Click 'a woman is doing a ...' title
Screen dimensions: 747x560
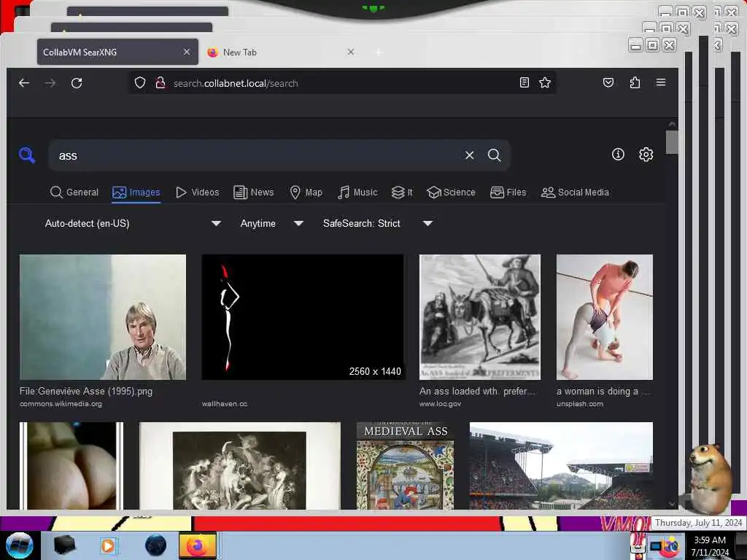[603, 391]
